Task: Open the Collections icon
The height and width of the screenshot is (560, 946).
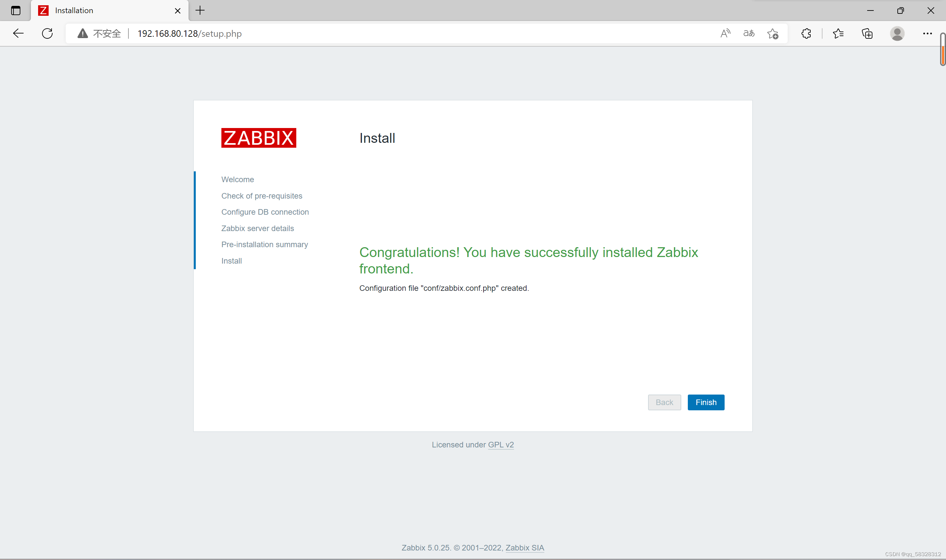Action: point(867,33)
